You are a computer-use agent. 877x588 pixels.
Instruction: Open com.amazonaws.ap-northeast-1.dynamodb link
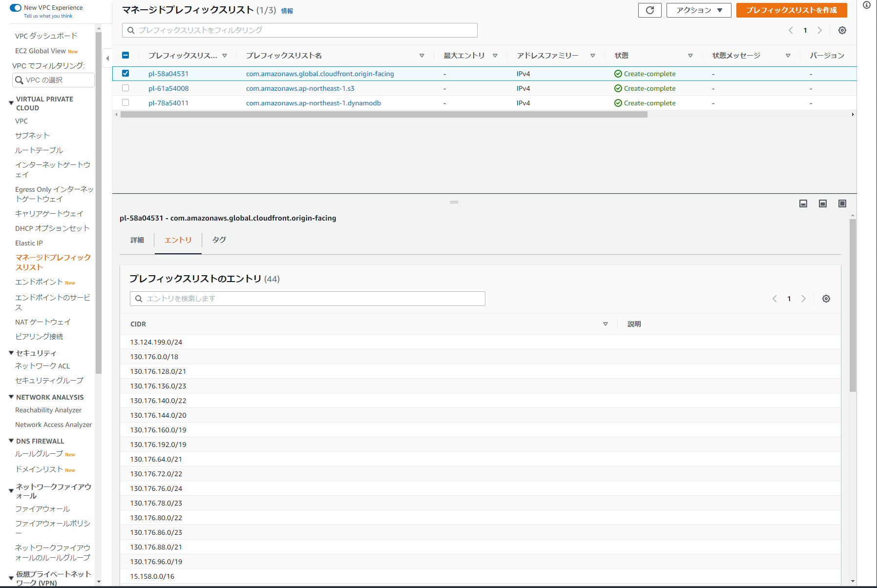click(x=313, y=103)
